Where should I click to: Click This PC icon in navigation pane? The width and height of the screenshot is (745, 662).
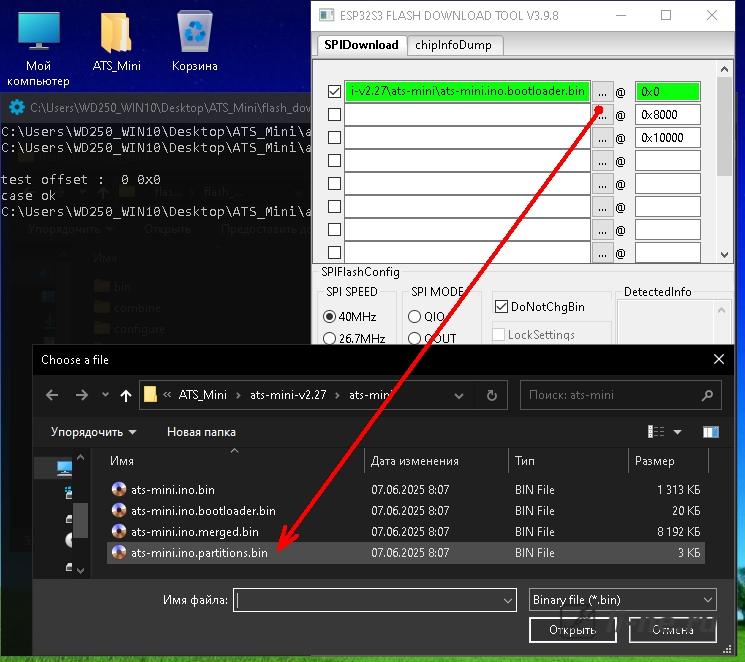point(64,468)
